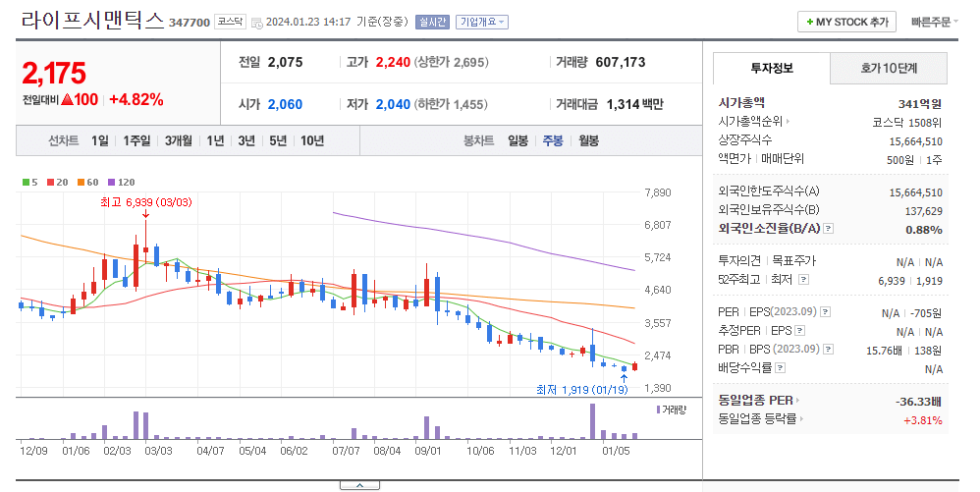
Task: Switch candle chart to 월봉
Action: tap(588, 140)
